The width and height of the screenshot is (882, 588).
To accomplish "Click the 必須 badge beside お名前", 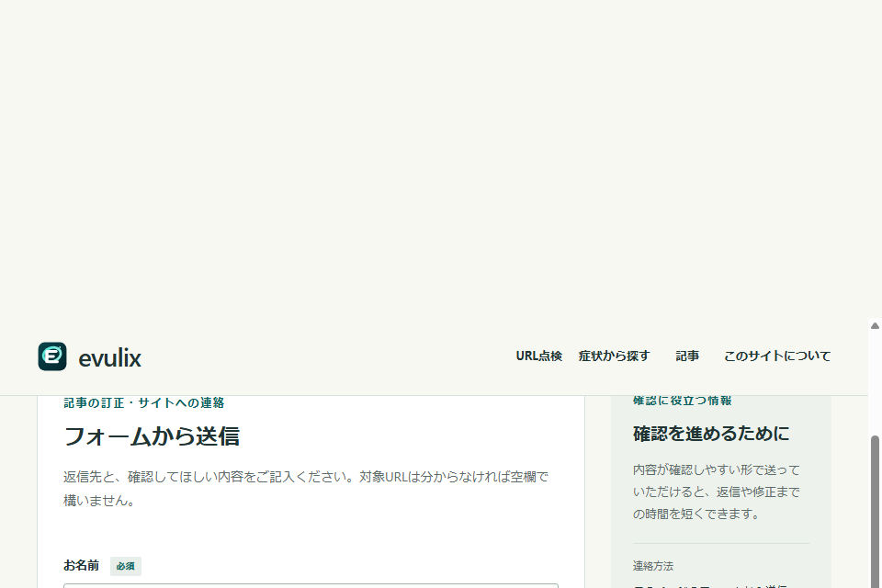I will (x=126, y=566).
